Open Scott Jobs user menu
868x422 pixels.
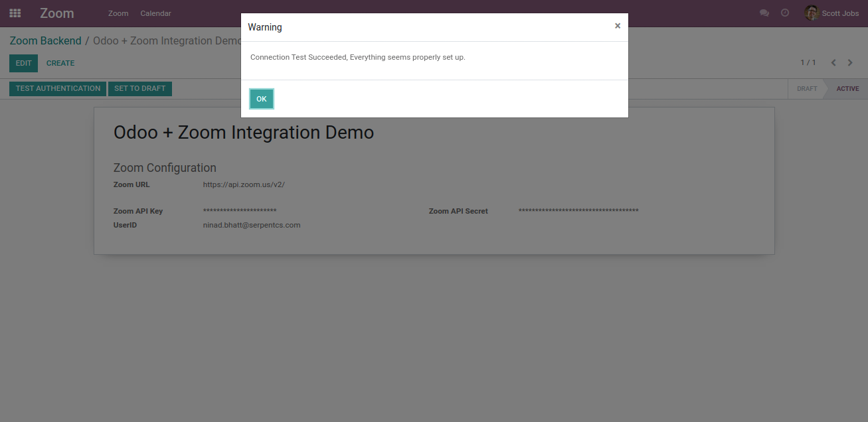(831, 13)
